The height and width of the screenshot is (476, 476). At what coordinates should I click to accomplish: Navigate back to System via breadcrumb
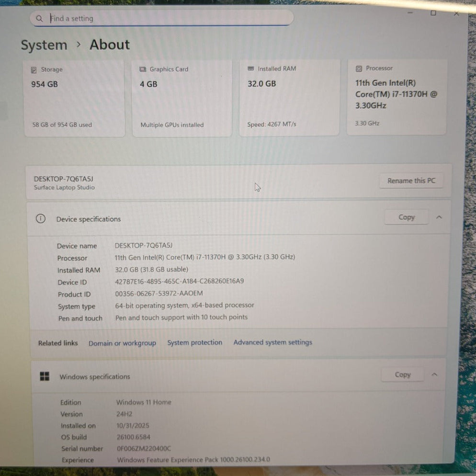pyautogui.click(x=44, y=45)
